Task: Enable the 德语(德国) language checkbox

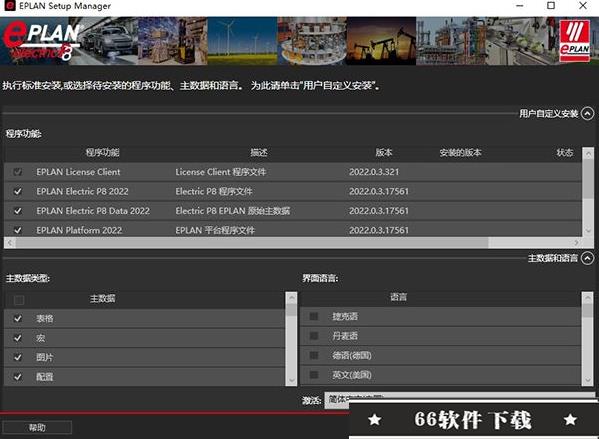Action: pyautogui.click(x=314, y=355)
